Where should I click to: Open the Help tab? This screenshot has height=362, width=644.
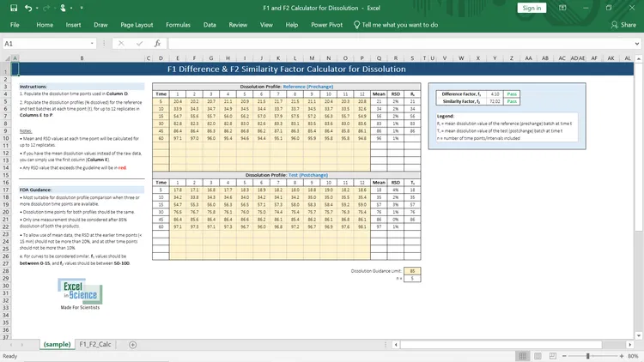tap(292, 25)
